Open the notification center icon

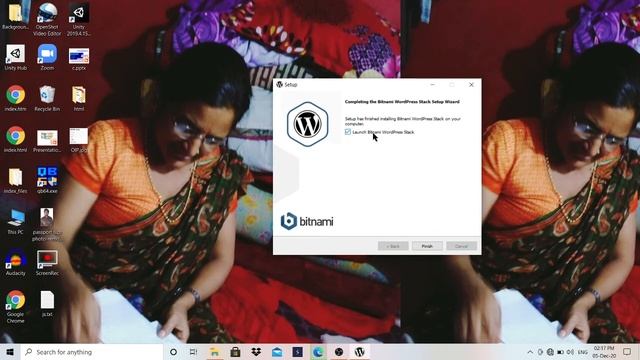tap(627, 352)
